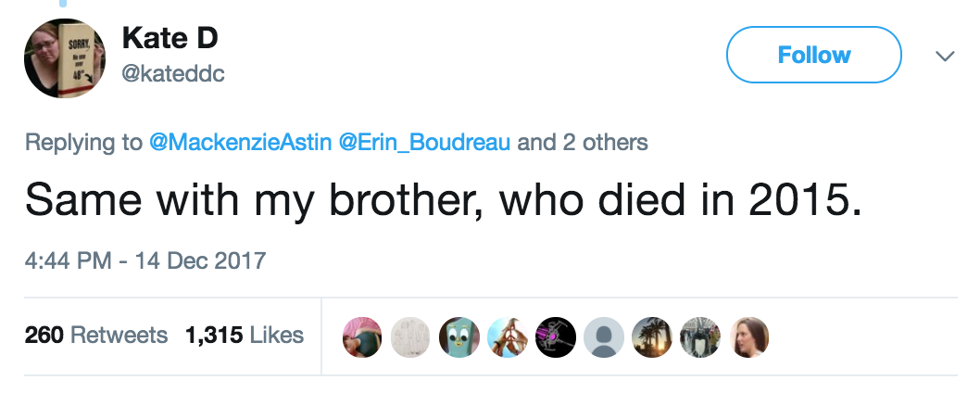
Task: Open Kate D's profile picture
Action: pos(63,57)
